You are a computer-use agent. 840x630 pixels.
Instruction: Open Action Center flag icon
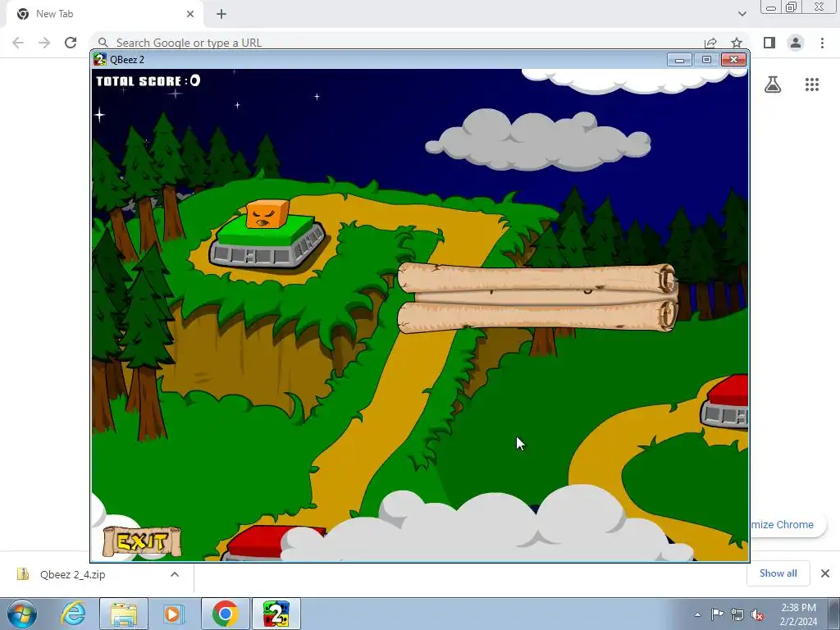717,614
